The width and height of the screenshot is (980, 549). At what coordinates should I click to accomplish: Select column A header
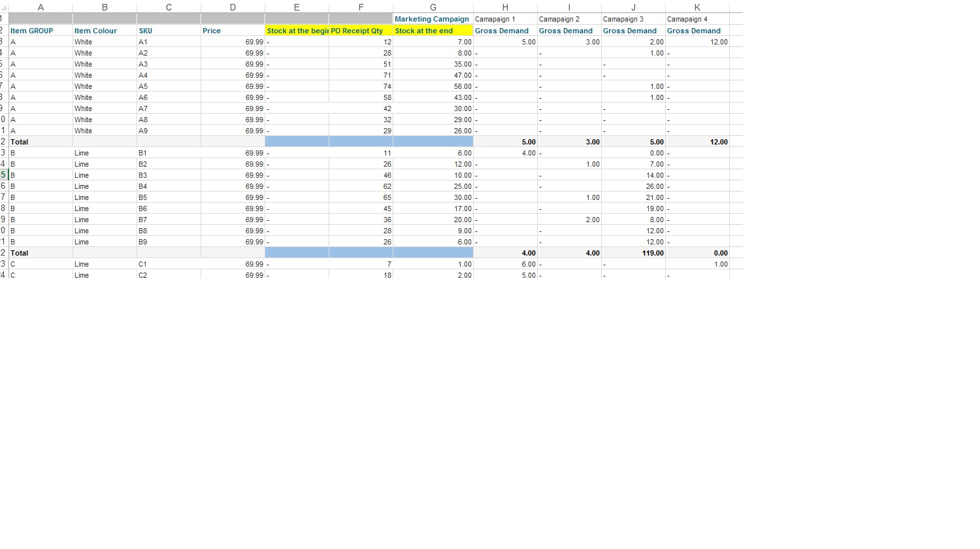41,7
